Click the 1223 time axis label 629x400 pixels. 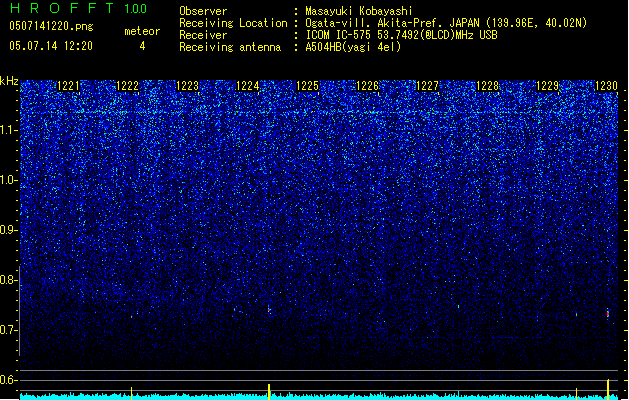coord(188,86)
